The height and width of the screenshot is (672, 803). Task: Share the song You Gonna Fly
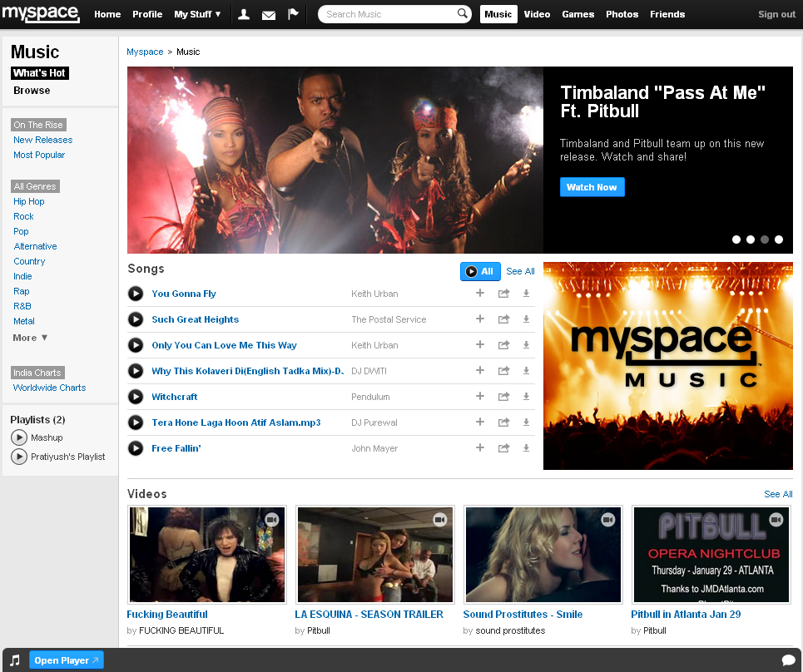[504, 294]
